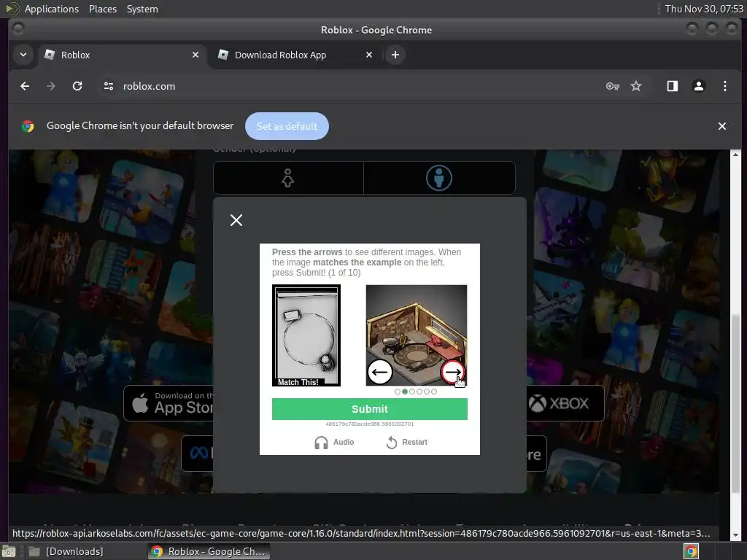
Task: Open the Applications menu
Action: 52,9
